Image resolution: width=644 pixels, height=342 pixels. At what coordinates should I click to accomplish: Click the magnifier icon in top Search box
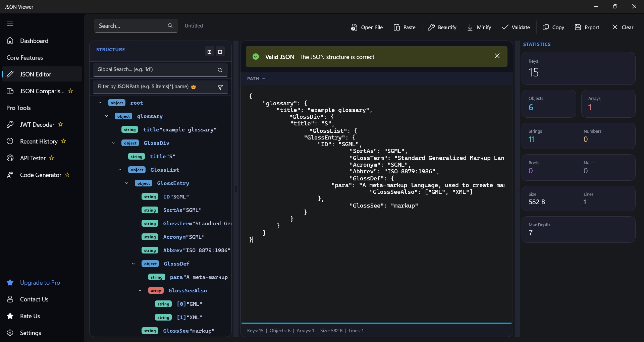tap(170, 26)
